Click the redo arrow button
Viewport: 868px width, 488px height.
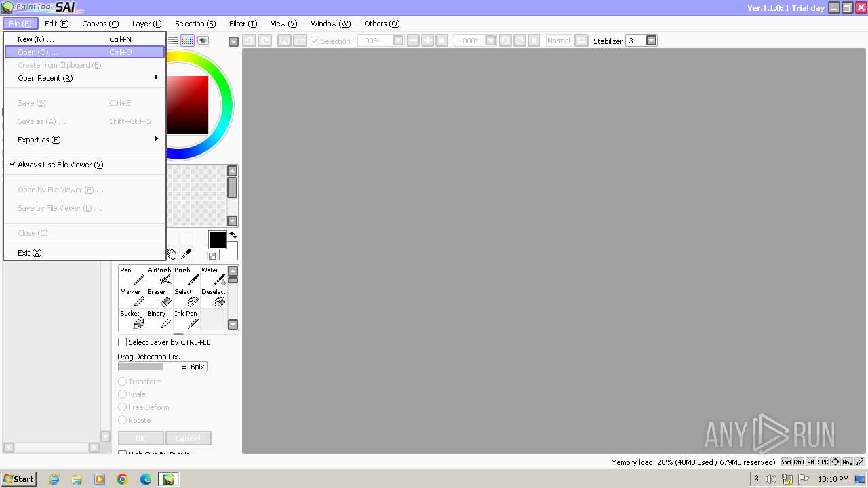click(265, 41)
